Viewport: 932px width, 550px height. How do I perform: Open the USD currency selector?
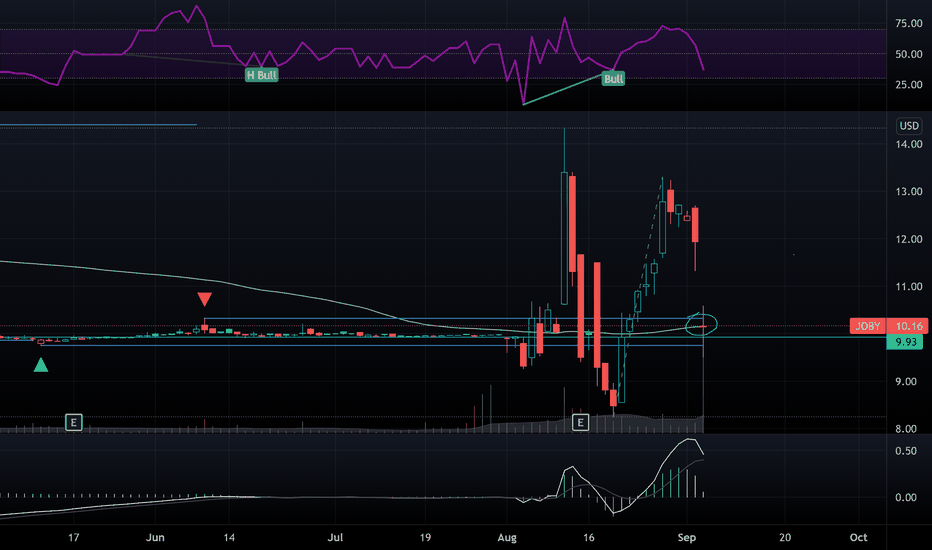pyautogui.click(x=909, y=125)
